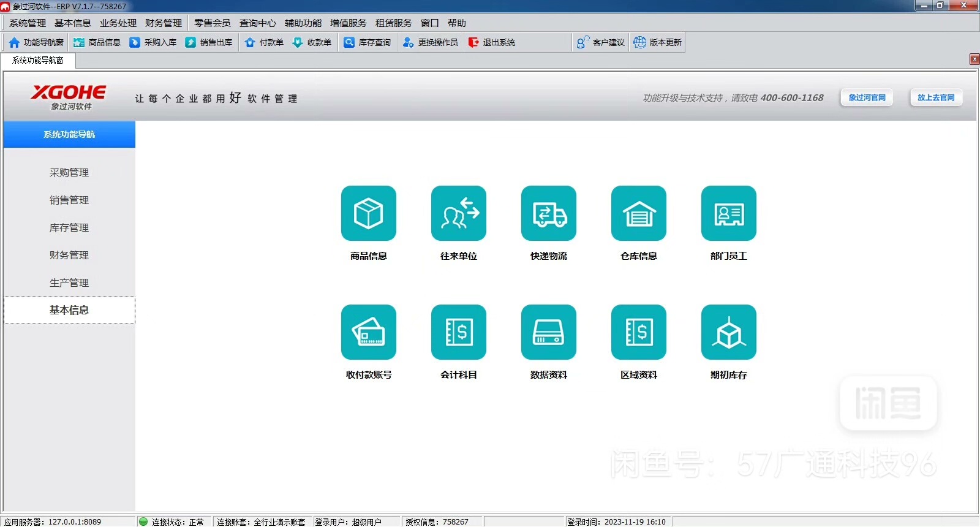Close the 系统功能导航窗 tab panel

974,59
